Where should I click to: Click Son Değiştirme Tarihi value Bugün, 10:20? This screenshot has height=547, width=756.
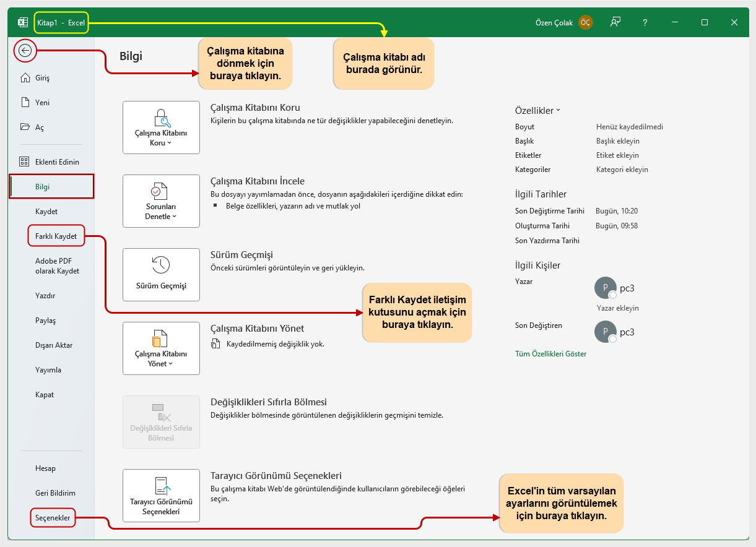(x=617, y=211)
